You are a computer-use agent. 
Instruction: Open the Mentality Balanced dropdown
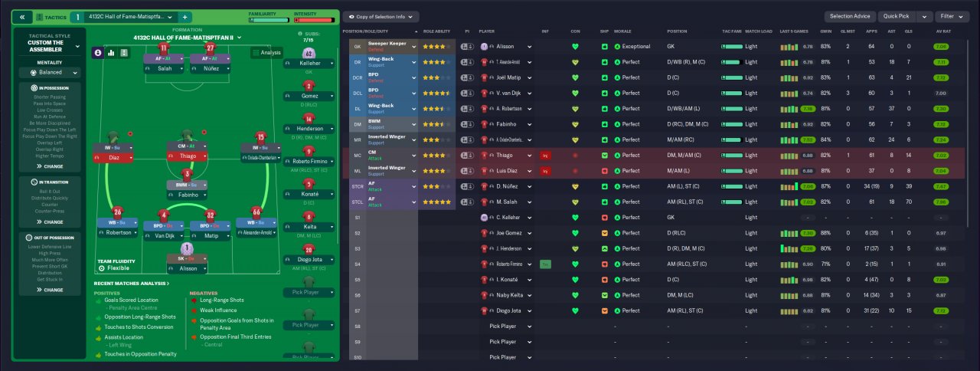pos(51,73)
